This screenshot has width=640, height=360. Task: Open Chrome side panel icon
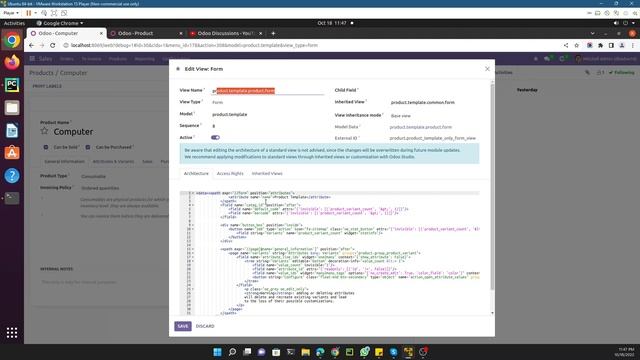[611, 45]
